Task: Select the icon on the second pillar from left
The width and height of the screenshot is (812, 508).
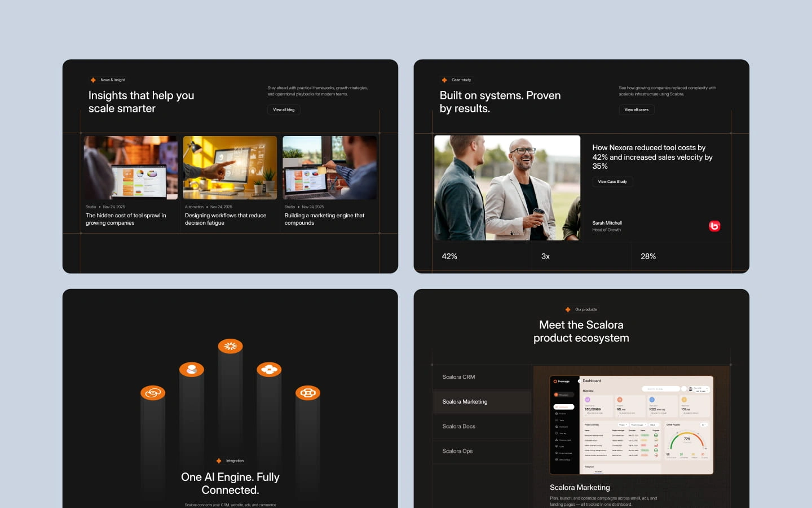Action: point(192,369)
